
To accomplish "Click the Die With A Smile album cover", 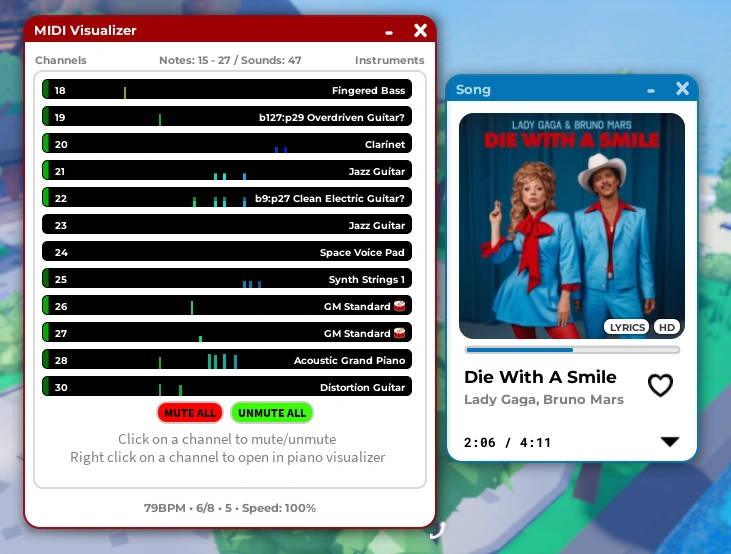I will click(x=572, y=226).
